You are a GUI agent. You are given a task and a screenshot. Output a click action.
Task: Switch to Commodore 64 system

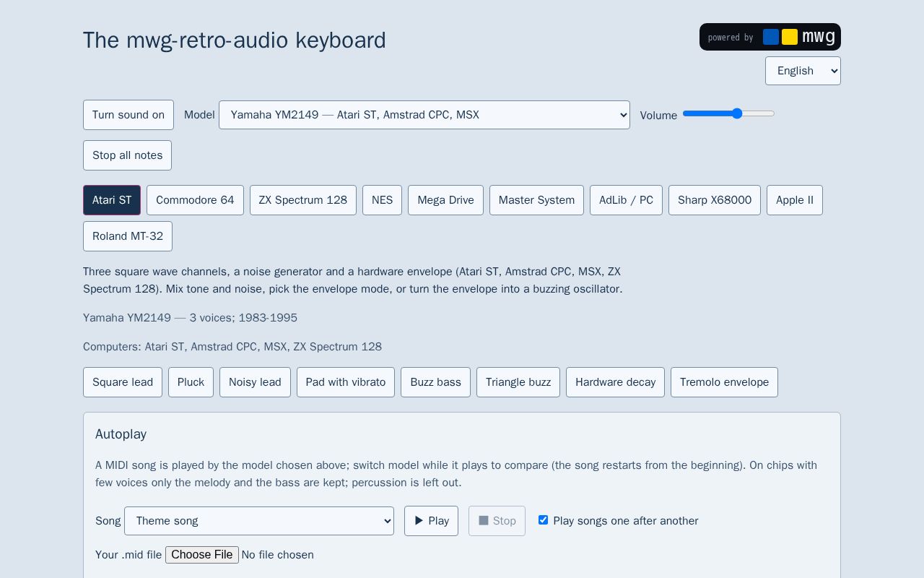click(195, 200)
